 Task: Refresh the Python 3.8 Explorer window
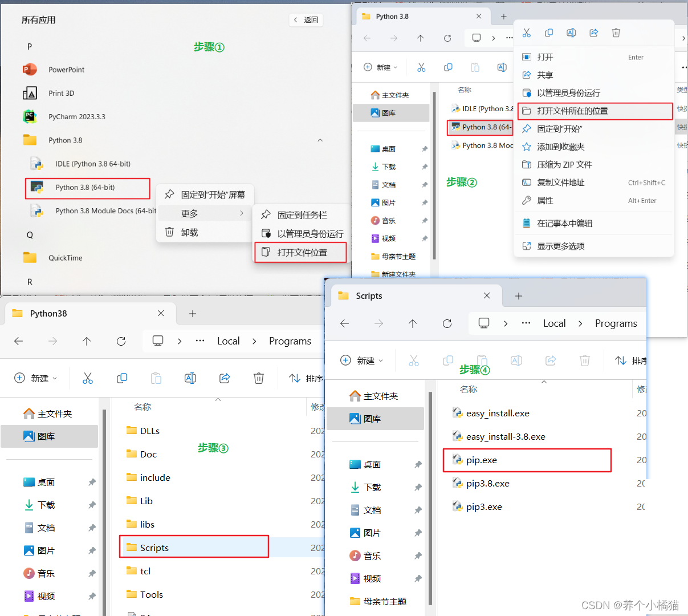(447, 38)
